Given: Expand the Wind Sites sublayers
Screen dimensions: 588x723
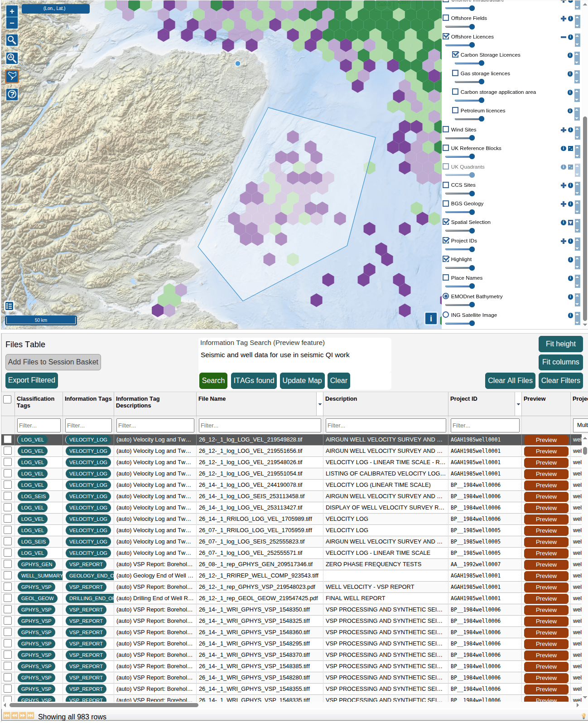Looking at the screenshot, I should coord(564,130).
